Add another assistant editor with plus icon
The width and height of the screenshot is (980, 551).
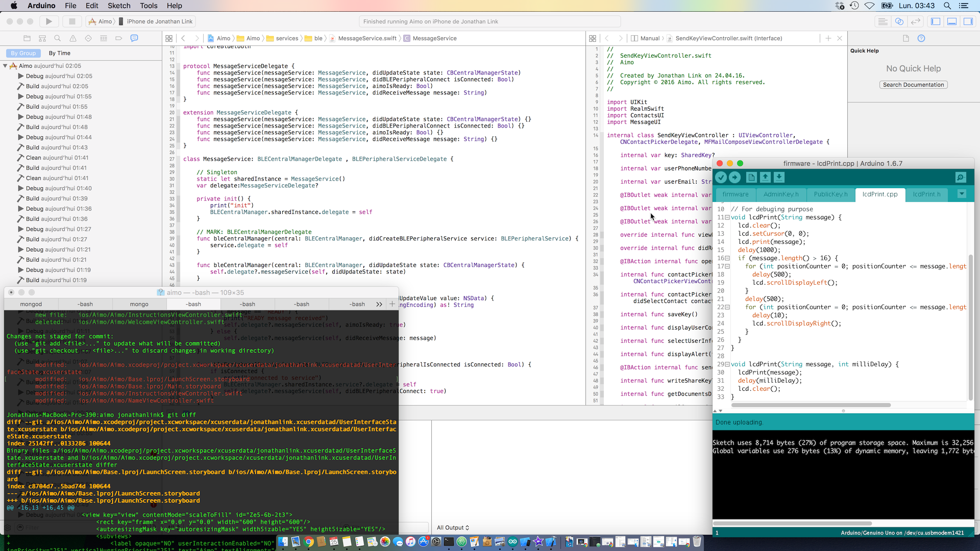click(828, 38)
